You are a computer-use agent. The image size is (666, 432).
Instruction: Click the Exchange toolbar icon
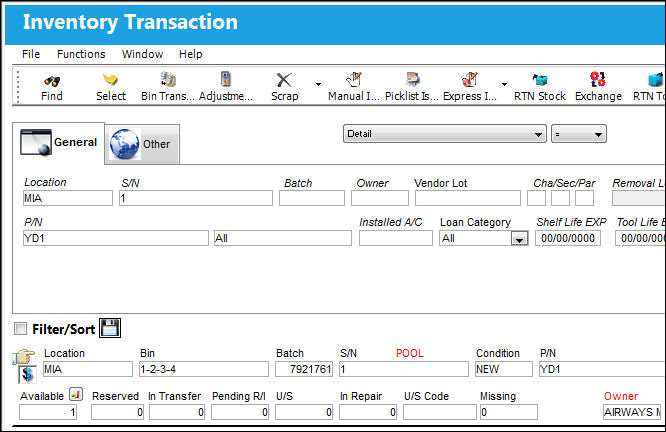[598, 79]
